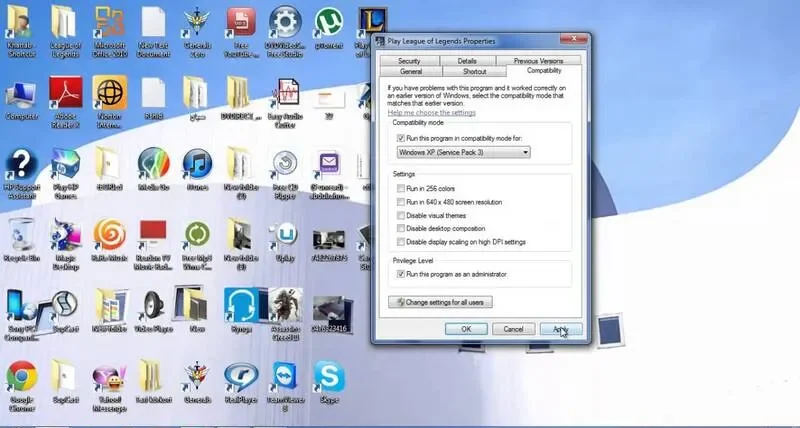
Task: Click the OK button
Action: 466,329
